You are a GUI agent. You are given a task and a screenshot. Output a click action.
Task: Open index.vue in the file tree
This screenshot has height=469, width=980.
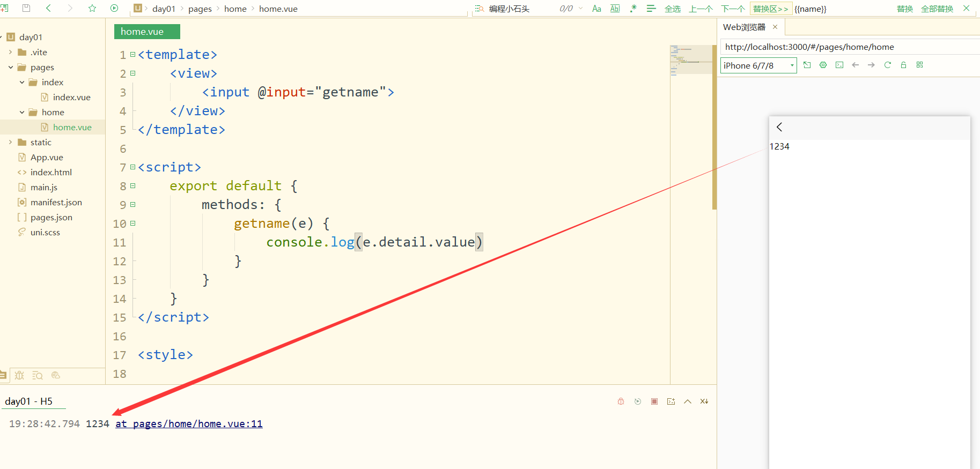click(x=71, y=97)
